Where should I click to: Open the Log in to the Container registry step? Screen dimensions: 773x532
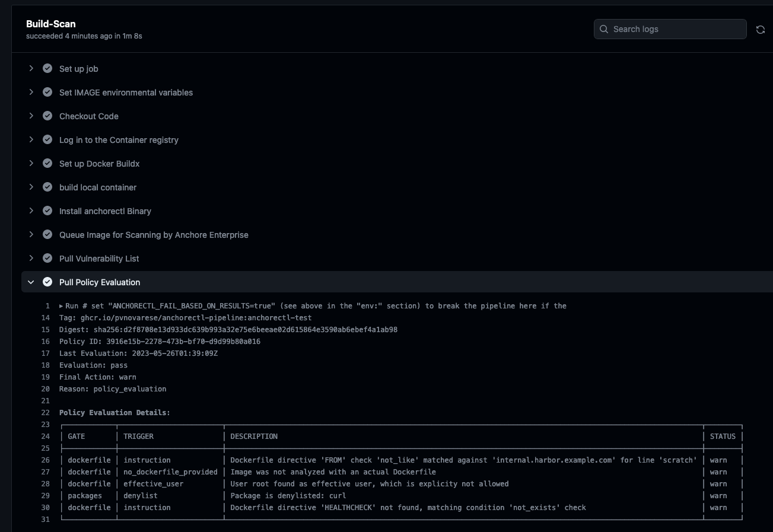119,140
